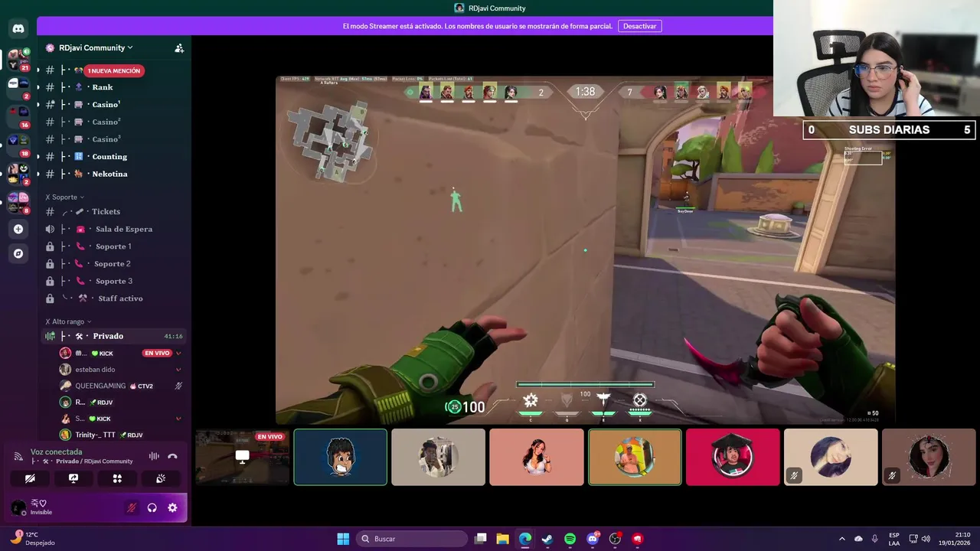
Task: Open Steam from the taskbar
Action: click(x=547, y=539)
